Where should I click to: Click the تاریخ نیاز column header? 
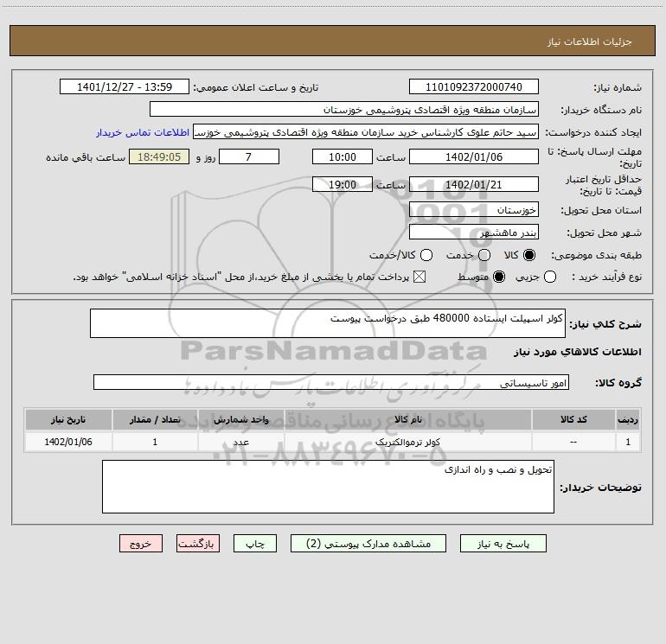68,419
